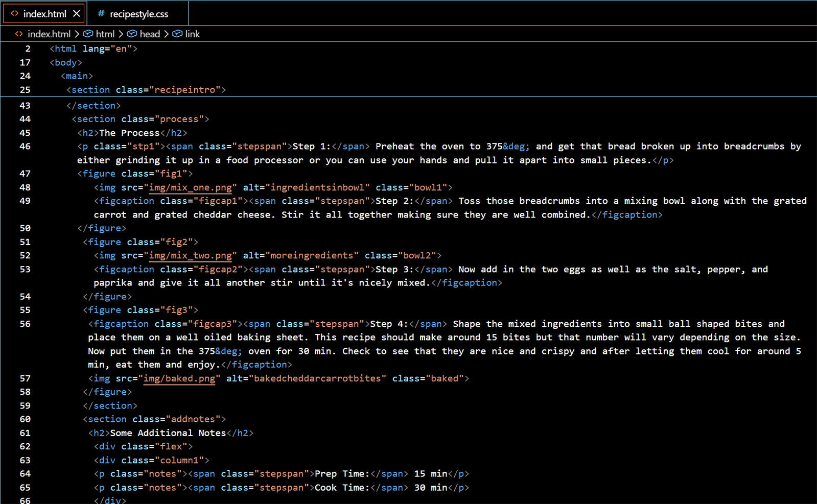The width and height of the screenshot is (817, 504).
Task: Open the recipestyle.css tab
Action: tap(138, 14)
